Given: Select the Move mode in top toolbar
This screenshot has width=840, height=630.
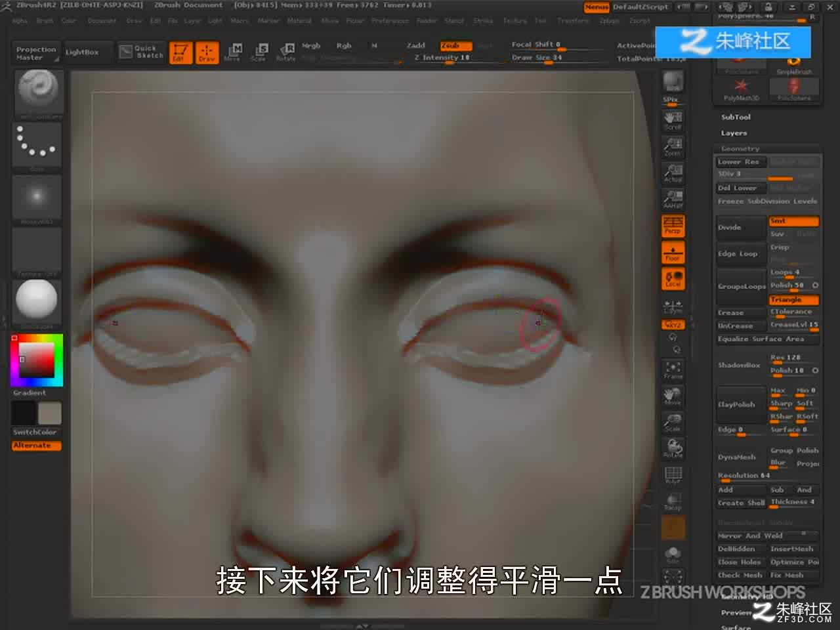Looking at the screenshot, I should pos(233,52).
